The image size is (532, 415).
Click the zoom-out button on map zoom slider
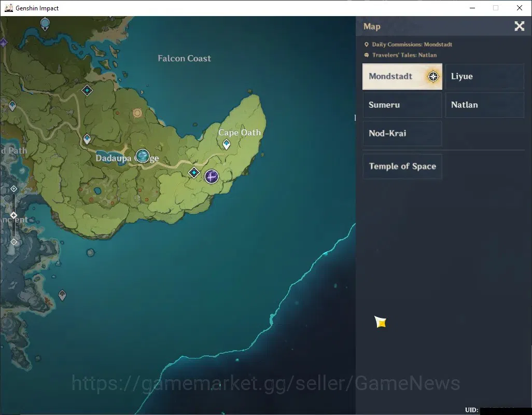click(13, 242)
